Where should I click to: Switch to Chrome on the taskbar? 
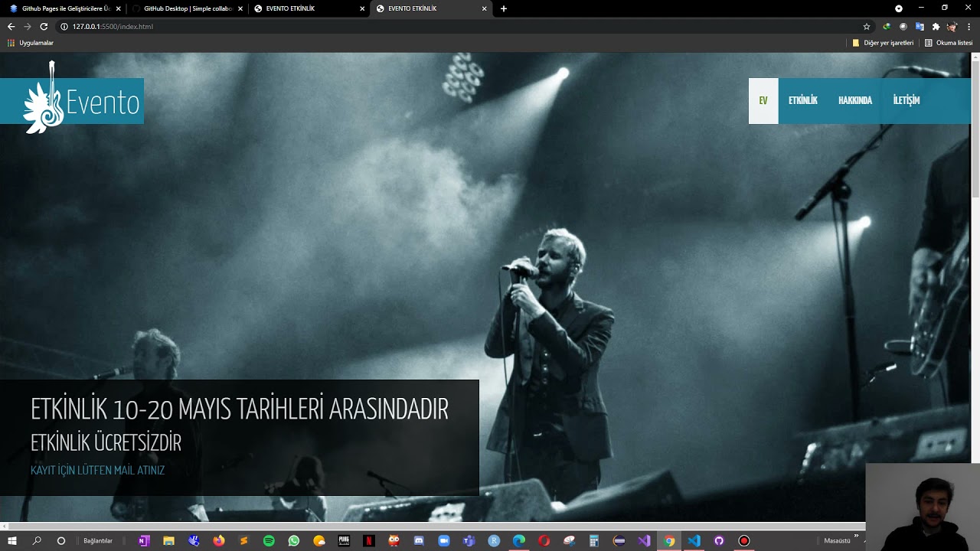(669, 540)
